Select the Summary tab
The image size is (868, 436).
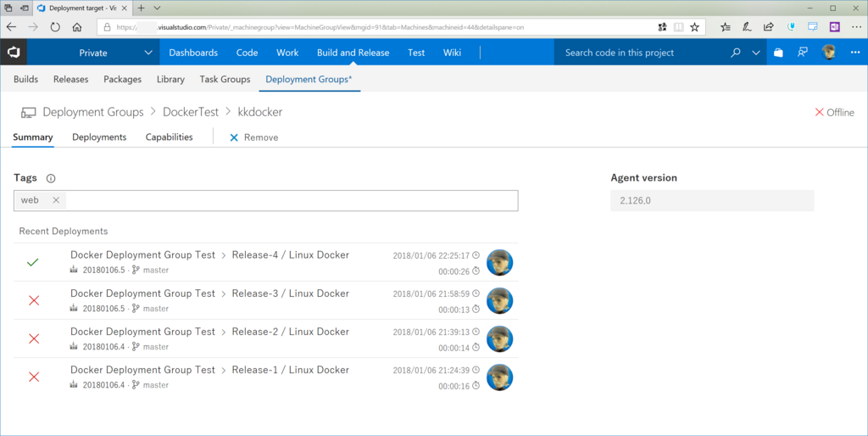pos(33,137)
